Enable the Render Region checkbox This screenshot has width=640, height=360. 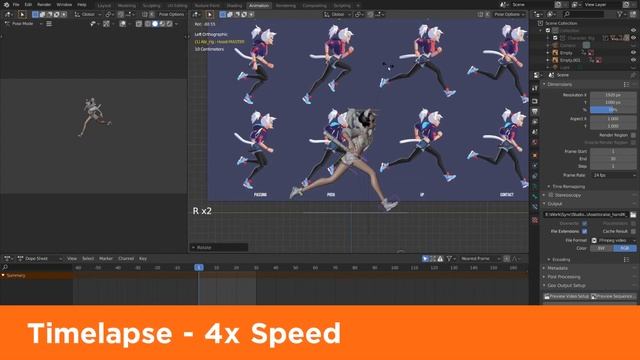coord(633,135)
